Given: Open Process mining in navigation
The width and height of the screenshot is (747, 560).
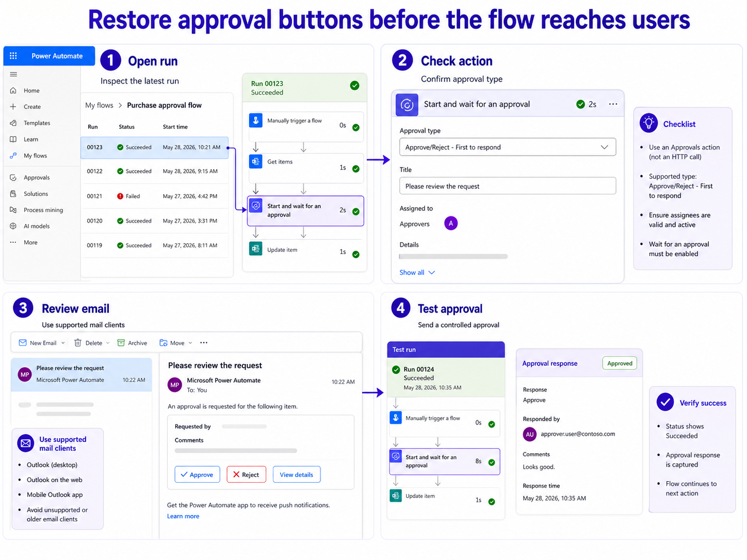Looking at the screenshot, I should (x=43, y=210).
